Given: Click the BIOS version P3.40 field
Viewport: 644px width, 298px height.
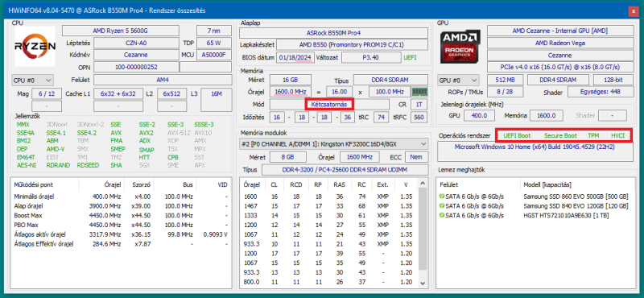Looking at the screenshot, I should pyautogui.click(x=370, y=57).
